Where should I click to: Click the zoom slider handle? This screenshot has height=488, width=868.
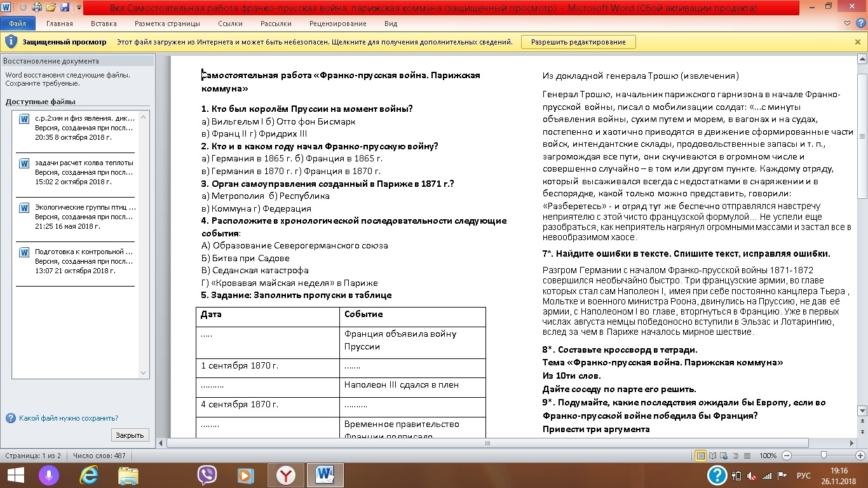[x=824, y=456]
